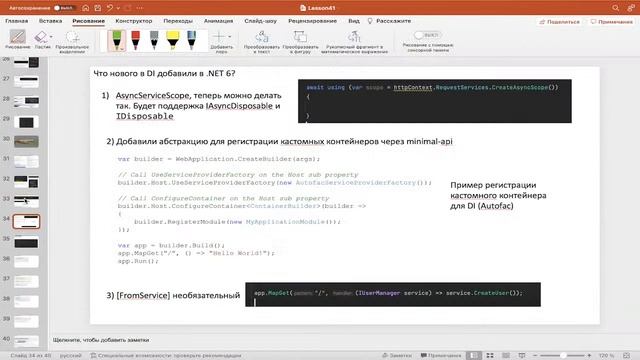This screenshot has width=640, height=360.
Task: Click the 120 % zoom level
Action: (x=607, y=356)
